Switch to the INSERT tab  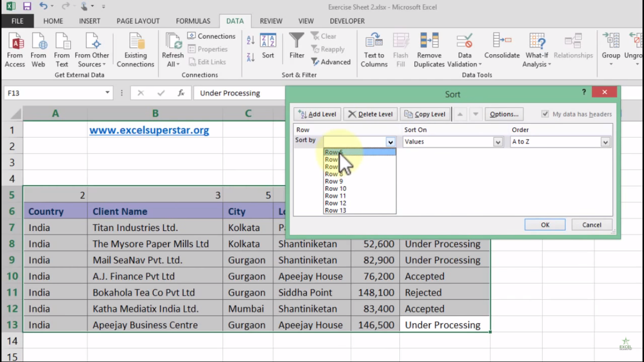(x=90, y=21)
